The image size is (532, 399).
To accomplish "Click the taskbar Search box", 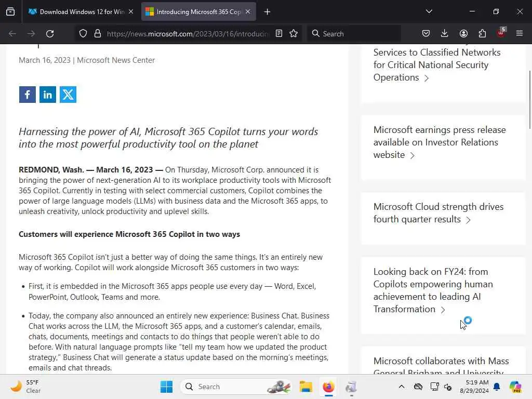I will (236, 387).
